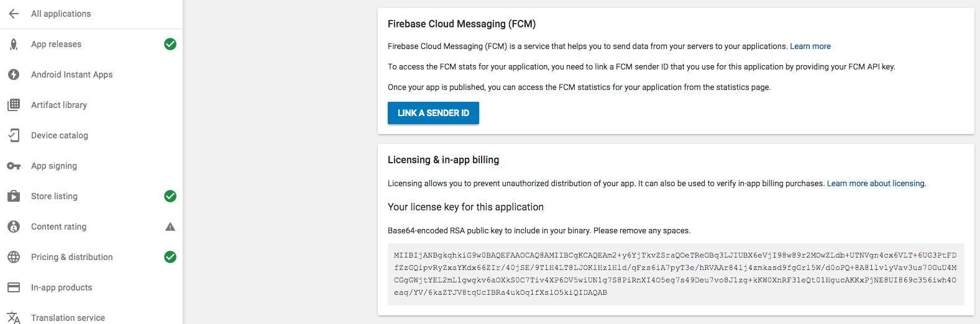Screen dimensions: 980x324
Task: Go to the In-app products section
Action: 62,287
